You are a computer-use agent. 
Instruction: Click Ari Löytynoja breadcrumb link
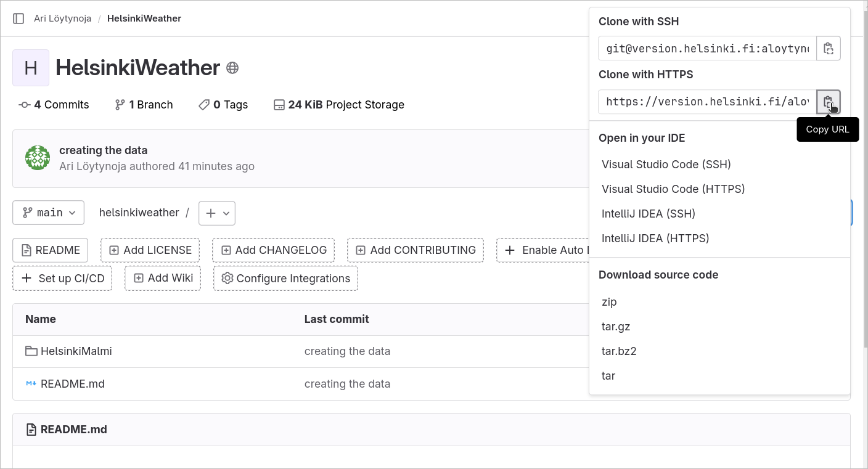[62, 18]
